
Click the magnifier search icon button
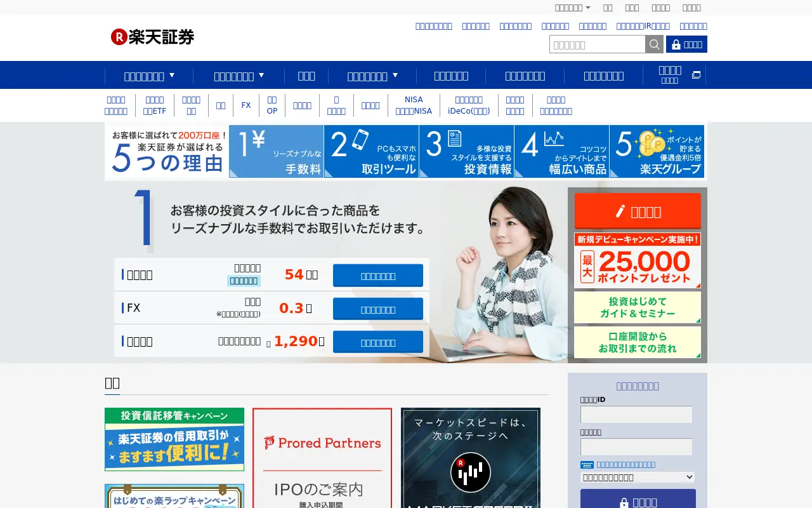tap(654, 44)
